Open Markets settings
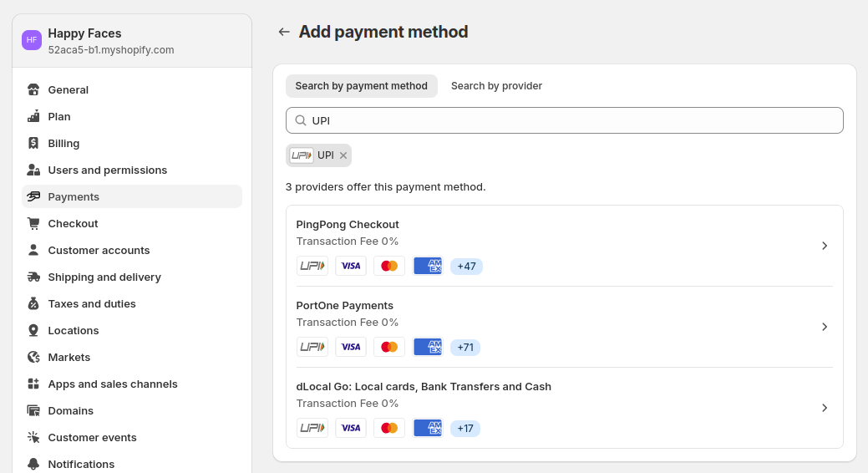Image resolution: width=868 pixels, height=473 pixels. pos(132,357)
